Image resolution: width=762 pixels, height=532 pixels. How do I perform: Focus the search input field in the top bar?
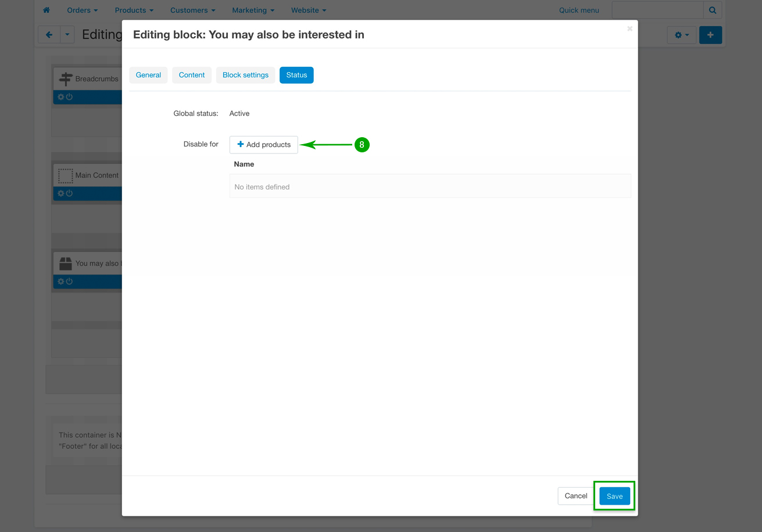click(657, 10)
